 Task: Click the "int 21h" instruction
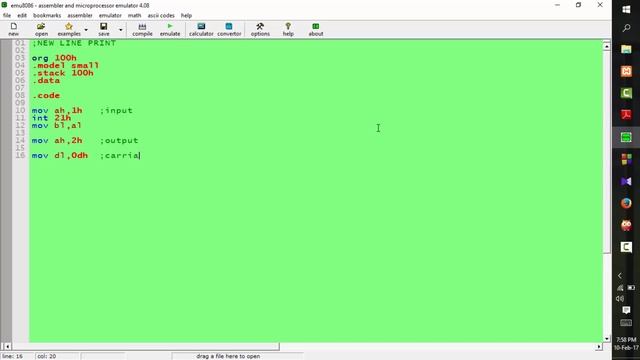tap(51, 118)
